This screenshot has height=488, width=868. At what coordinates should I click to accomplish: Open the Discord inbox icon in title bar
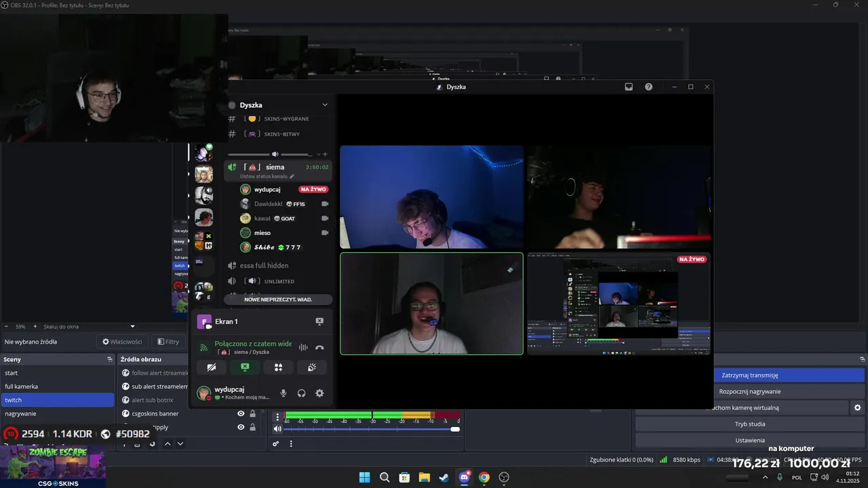(x=629, y=87)
